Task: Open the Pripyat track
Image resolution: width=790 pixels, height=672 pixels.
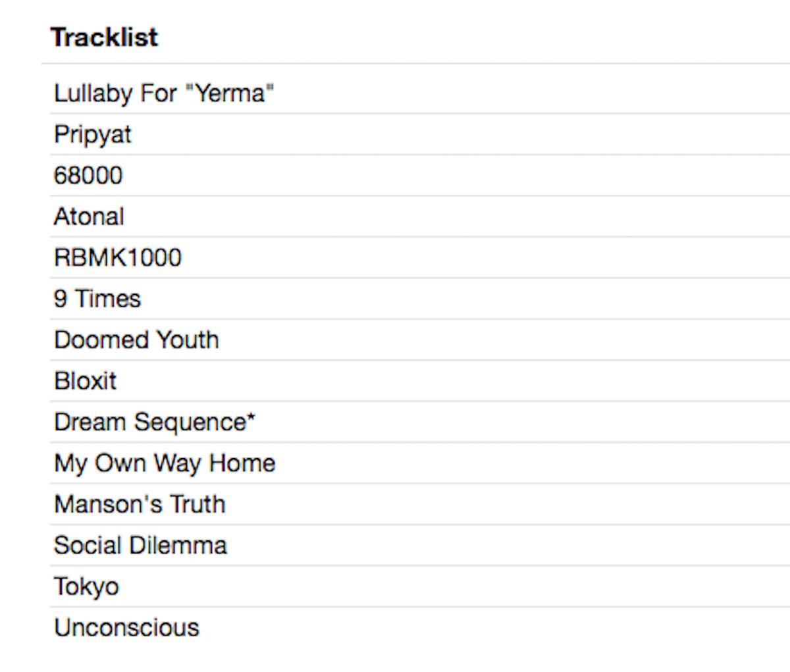Action: click(x=93, y=134)
